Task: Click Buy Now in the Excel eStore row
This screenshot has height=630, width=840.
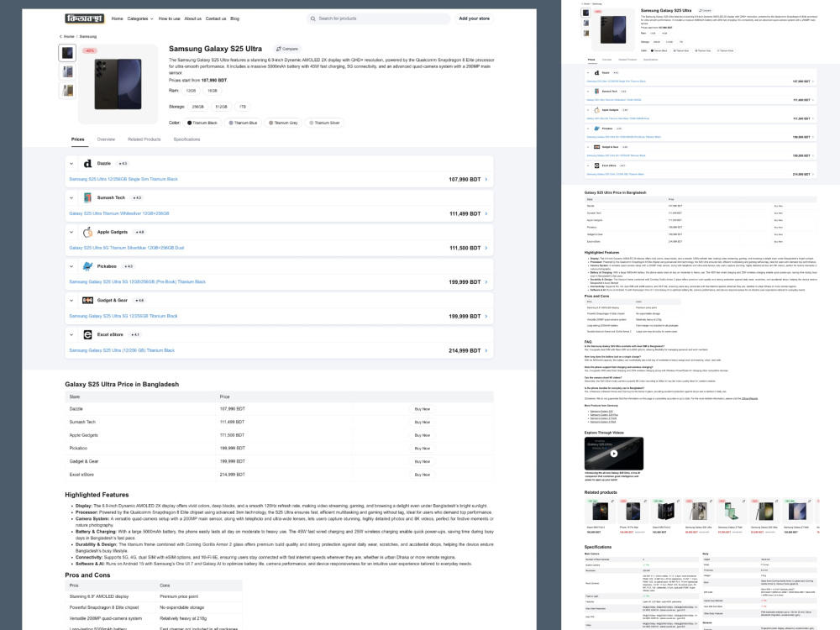Action: click(x=423, y=475)
